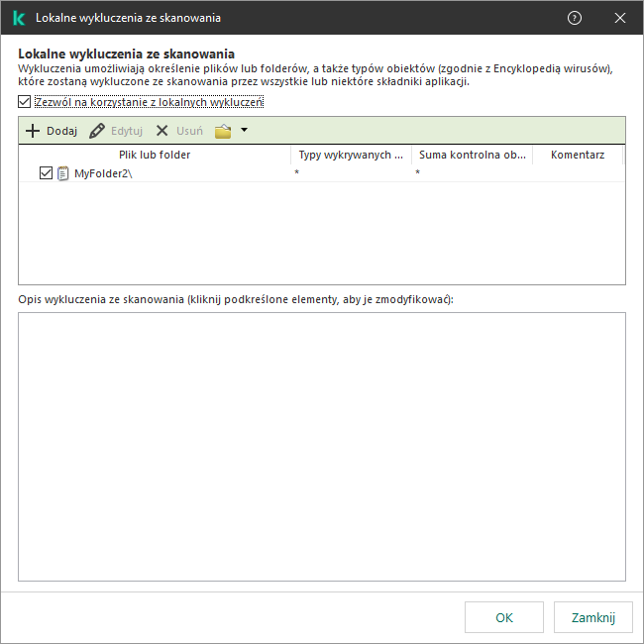Close the Lokalne wykluczenia window
The image size is (644, 644).
[620, 18]
